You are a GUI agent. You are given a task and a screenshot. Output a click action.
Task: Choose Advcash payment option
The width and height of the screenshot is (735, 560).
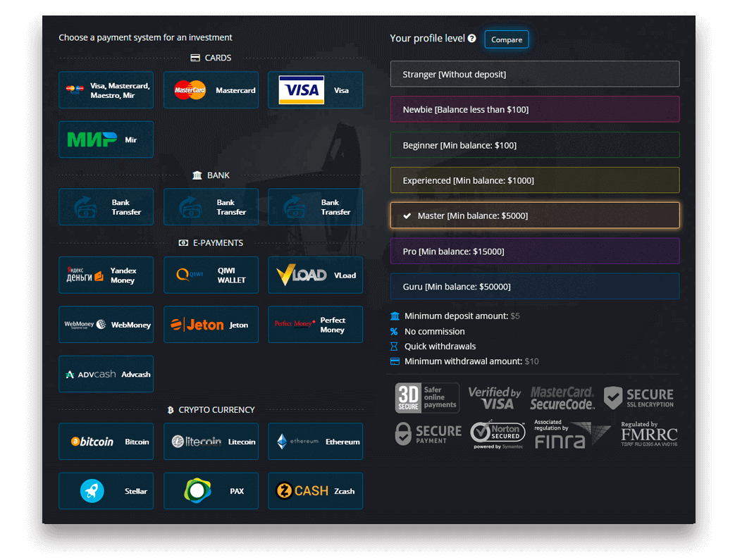tap(106, 374)
